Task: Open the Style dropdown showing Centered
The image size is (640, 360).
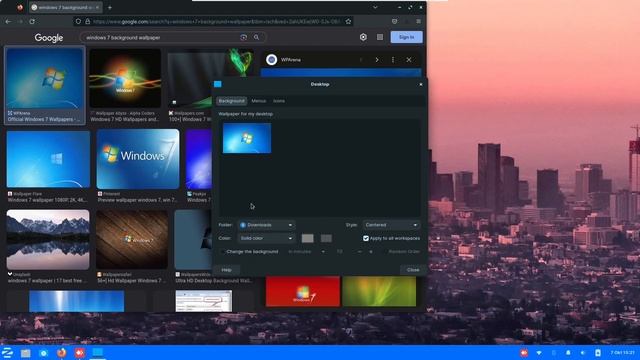Action: [391, 225]
